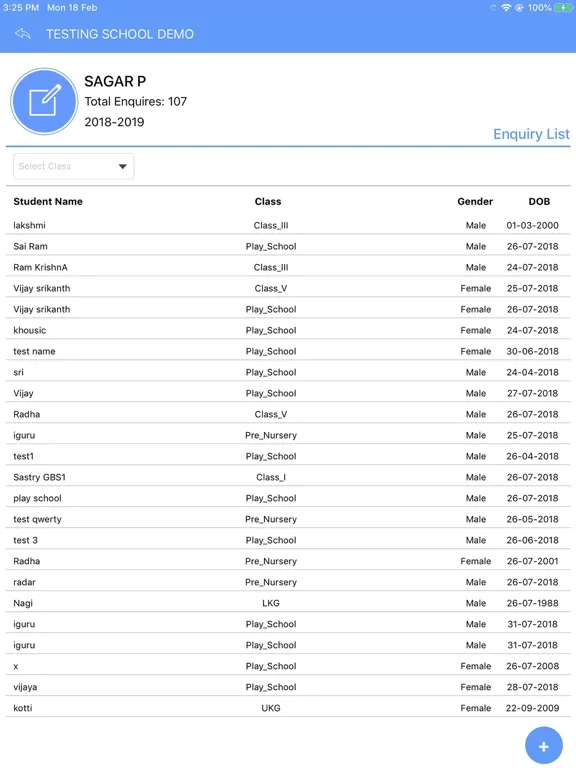The height and width of the screenshot is (768, 576).
Task: Open the Select Class dropdown
Action: (73, 166)
